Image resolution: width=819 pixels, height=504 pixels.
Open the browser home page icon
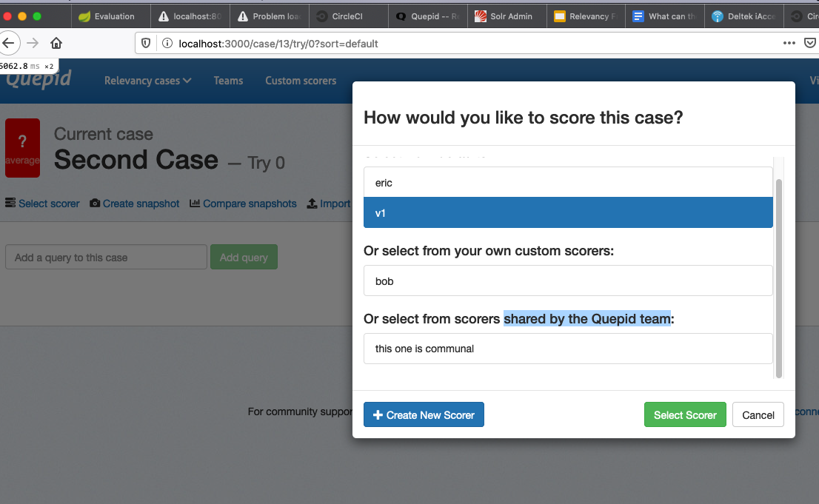click(x=56, y=43)
